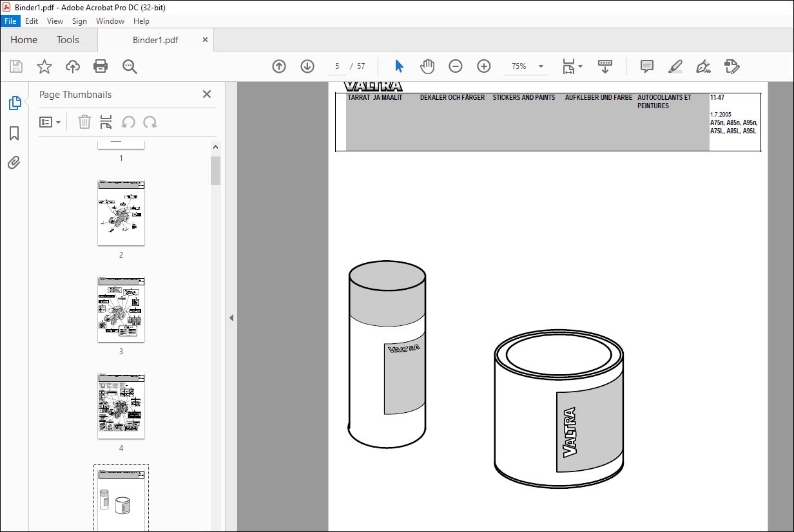Click the thumbnails panel scrollbar handle
The width and height of the screenshot is (794, 532).
pyautogui.click(x=216, y=170)
